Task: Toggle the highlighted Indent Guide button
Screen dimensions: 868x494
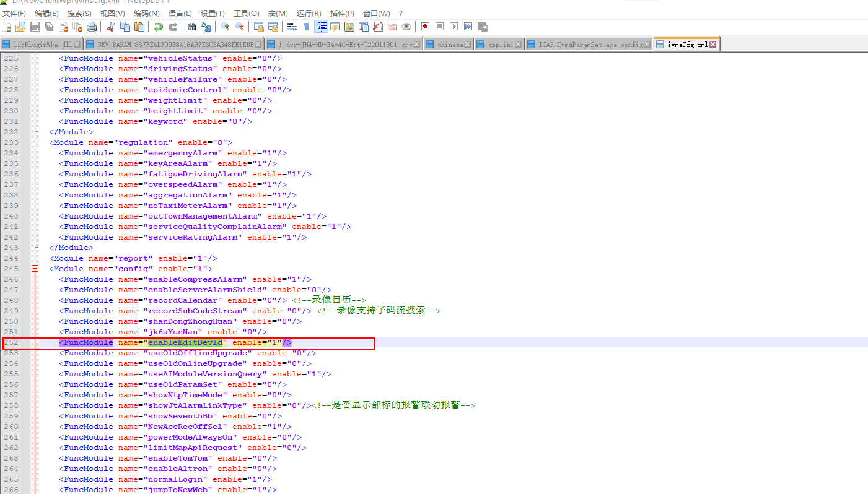Action: click(322, 27)
